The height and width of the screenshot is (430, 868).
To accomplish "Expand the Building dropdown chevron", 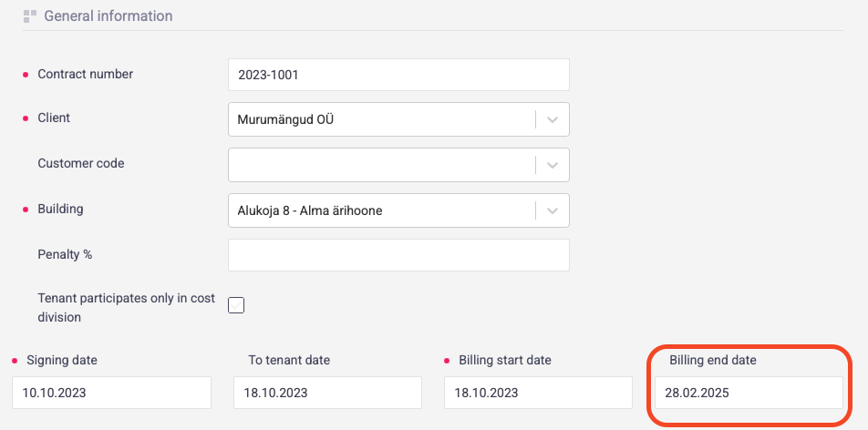I will [x=552, y=210].
